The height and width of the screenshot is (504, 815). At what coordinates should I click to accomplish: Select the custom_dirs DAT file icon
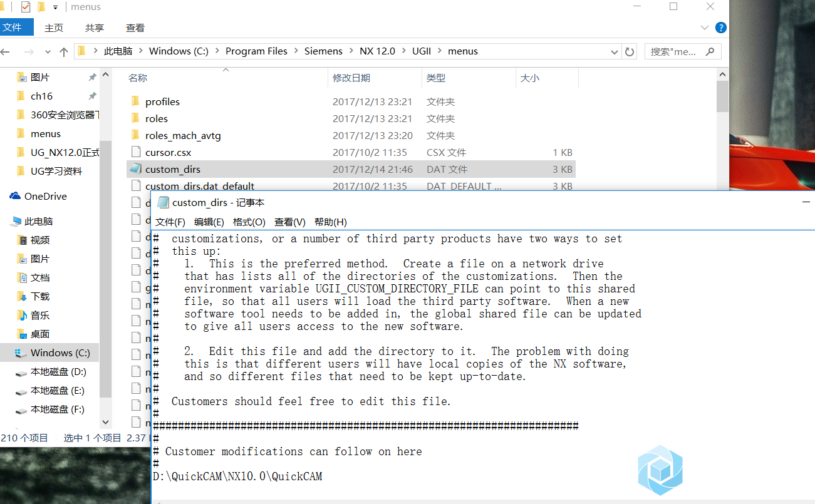point(135,169)
